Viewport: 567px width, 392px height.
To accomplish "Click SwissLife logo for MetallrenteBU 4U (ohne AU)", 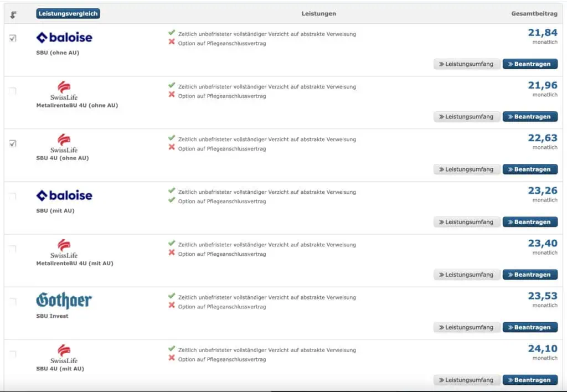I will coord(64,90).
